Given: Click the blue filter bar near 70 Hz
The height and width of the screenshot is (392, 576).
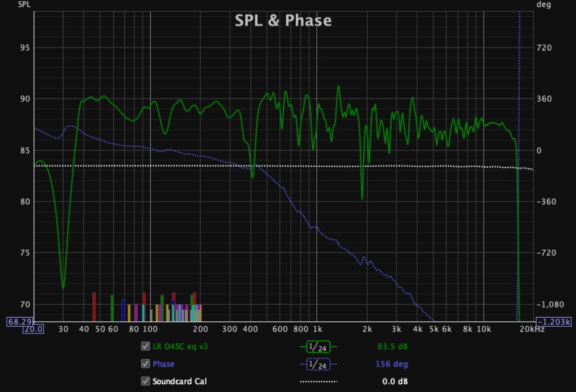Looking at the screenshot, I should 123,310.
